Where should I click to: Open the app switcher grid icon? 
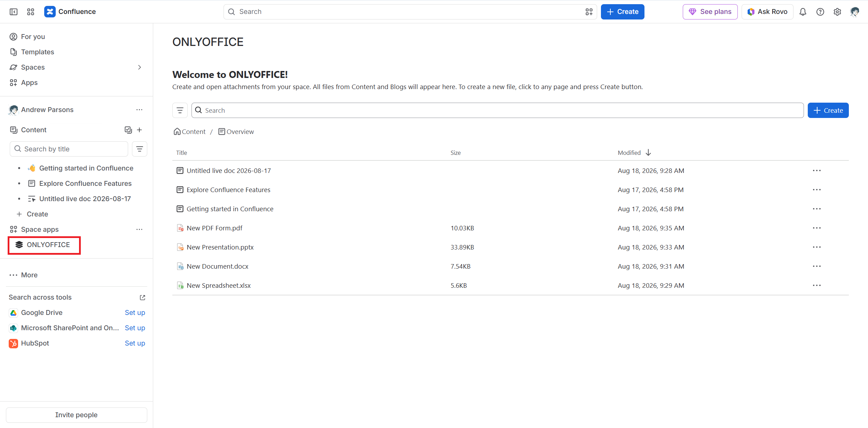31,12
